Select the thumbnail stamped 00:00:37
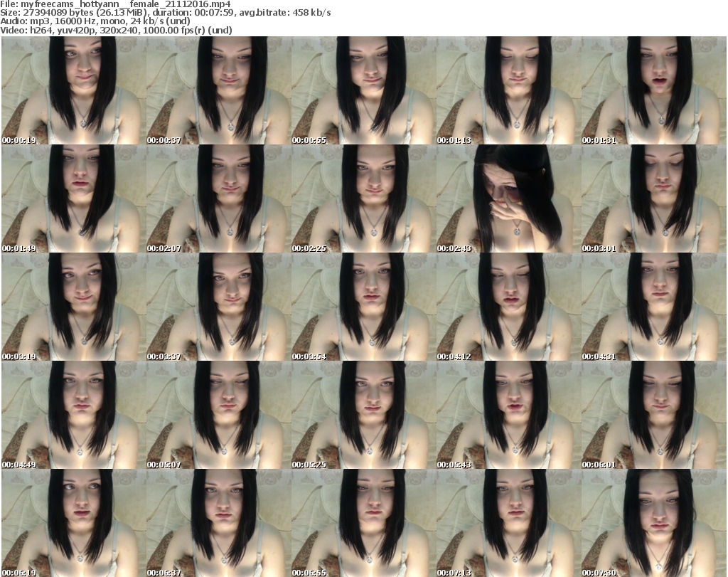The width and height of the screenshot is (728, 577). pyautogui.click(x=219, y=90)
